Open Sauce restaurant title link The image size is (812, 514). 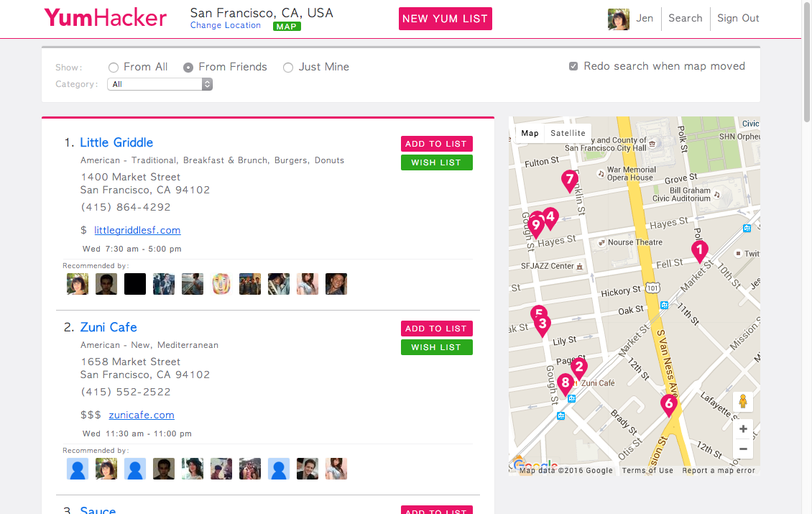98,510
